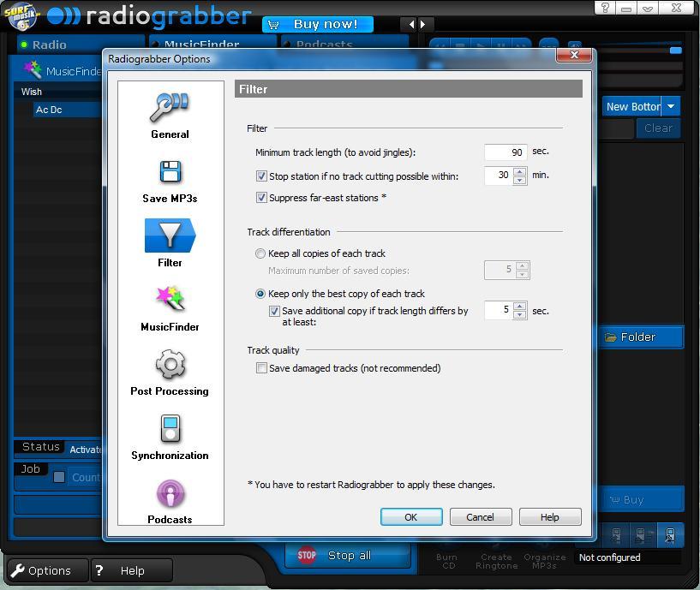Increase the 30 minute limit stepper
Image resolution: width=700 pixels, height=590 pixels.
pyautogui.click(x=520, y=172)
